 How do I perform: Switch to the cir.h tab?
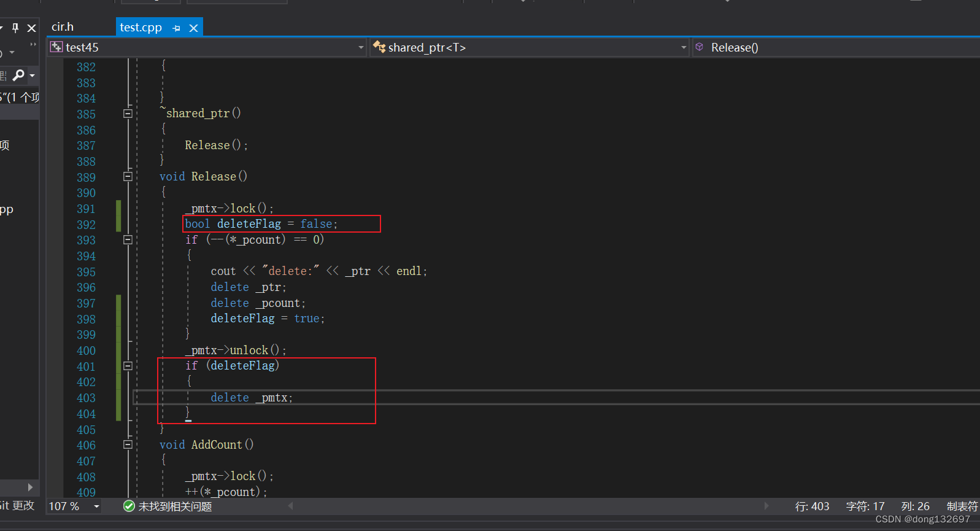click(63, 27)
